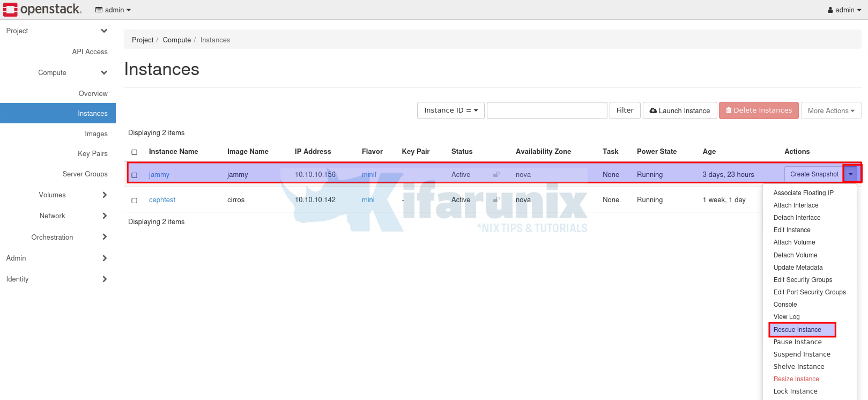Select View Log menu item

787,317
